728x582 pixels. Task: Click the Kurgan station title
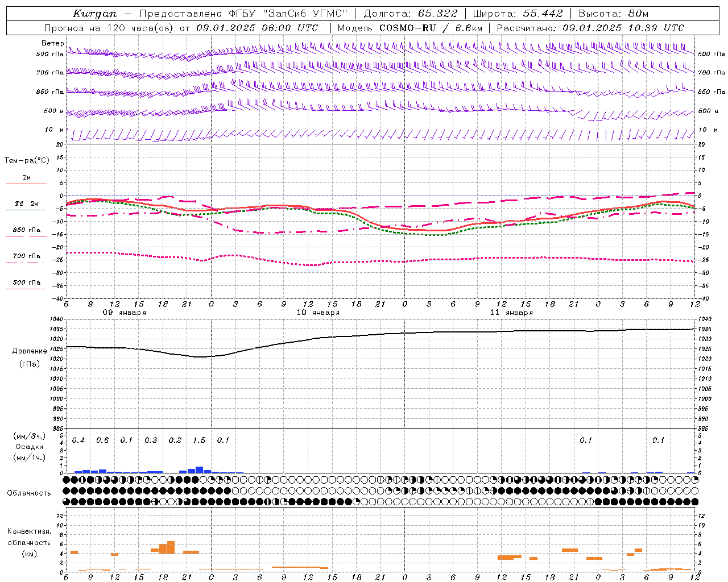point(94,14)
